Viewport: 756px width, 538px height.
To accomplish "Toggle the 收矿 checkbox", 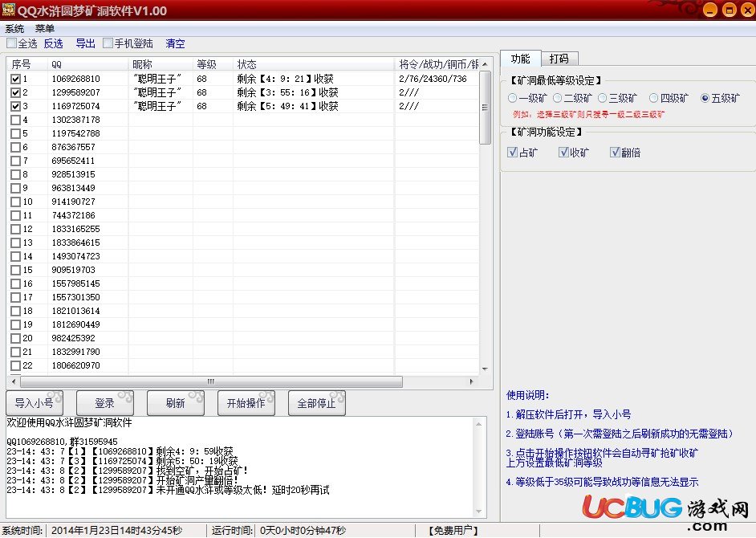I will (563, 153).
